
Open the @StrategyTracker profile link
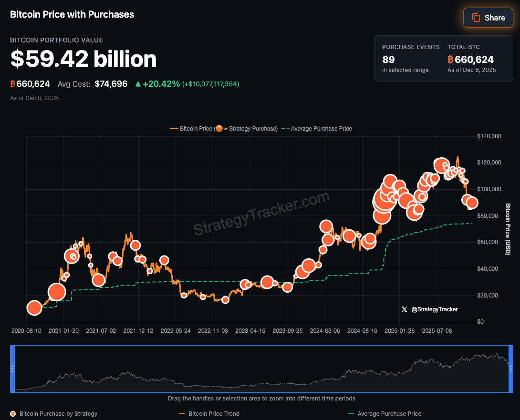click(435, 309)
